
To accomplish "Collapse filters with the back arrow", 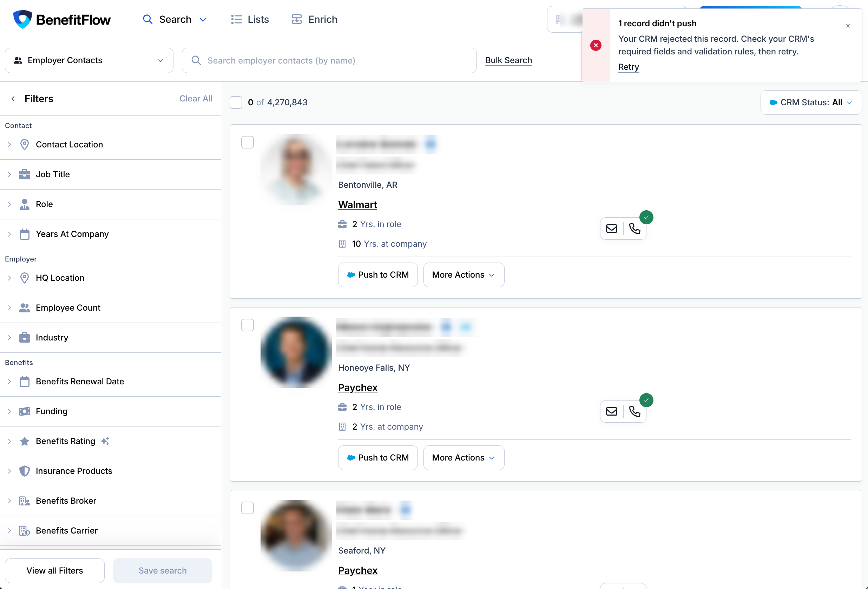I will click(x=13, y=99).
